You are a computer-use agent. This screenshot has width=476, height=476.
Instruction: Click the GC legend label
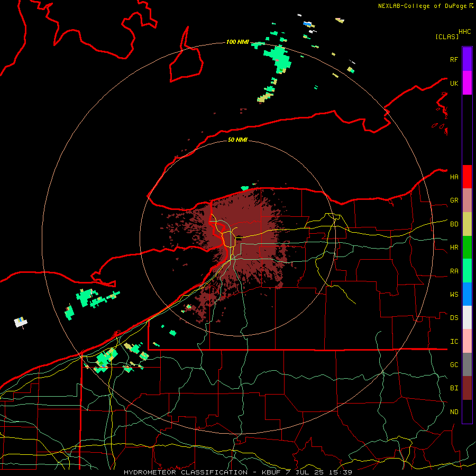tap(454, 365)
